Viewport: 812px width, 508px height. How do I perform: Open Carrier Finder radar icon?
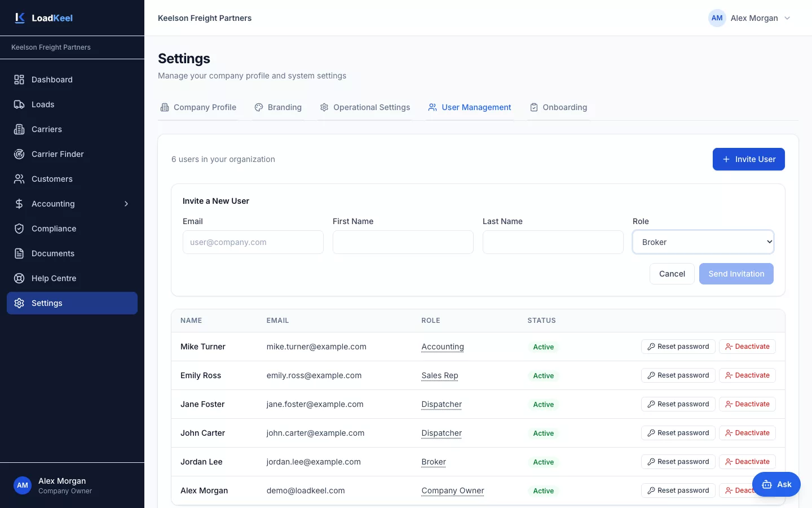click(19, 154)
